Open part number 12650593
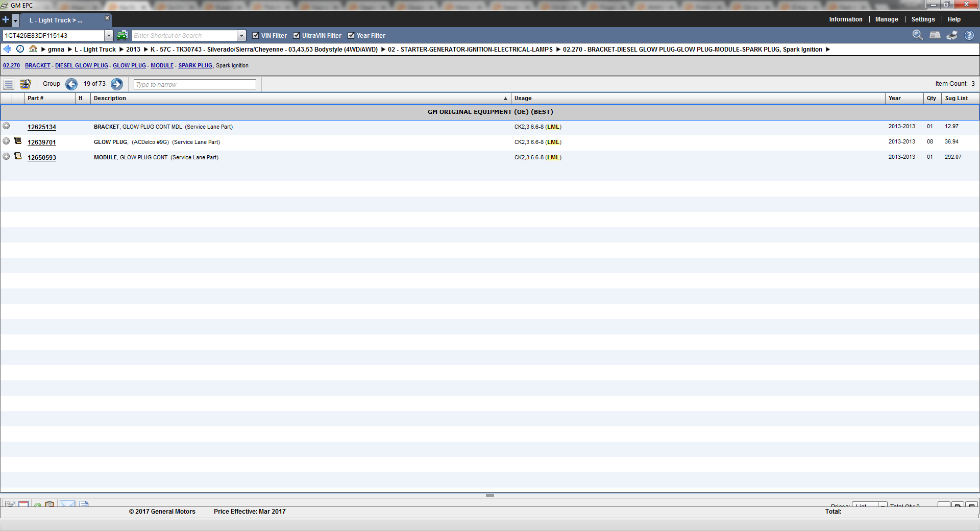This screenshot has height=531, width=980. coord(42,158)
